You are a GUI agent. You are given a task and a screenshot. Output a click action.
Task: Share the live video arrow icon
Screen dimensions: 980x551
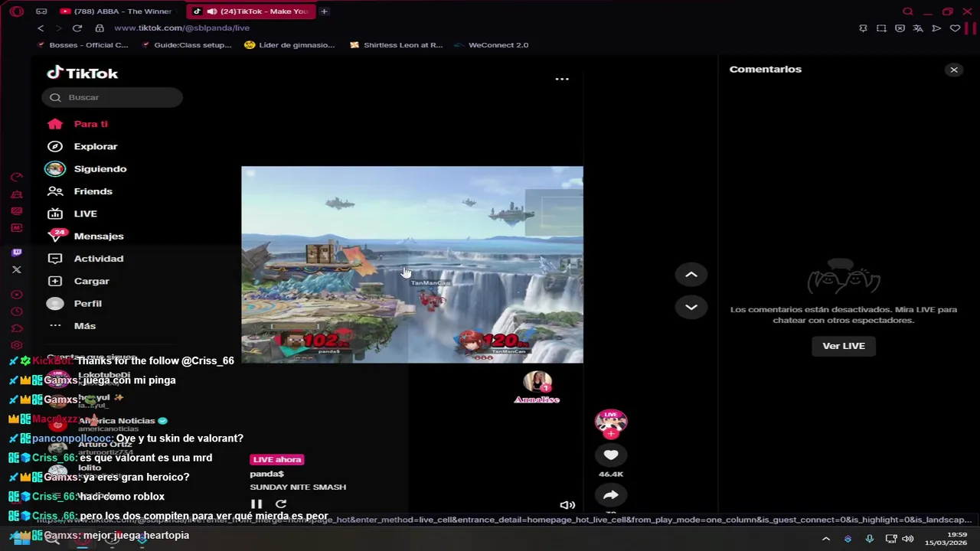[x=610, y=495]
